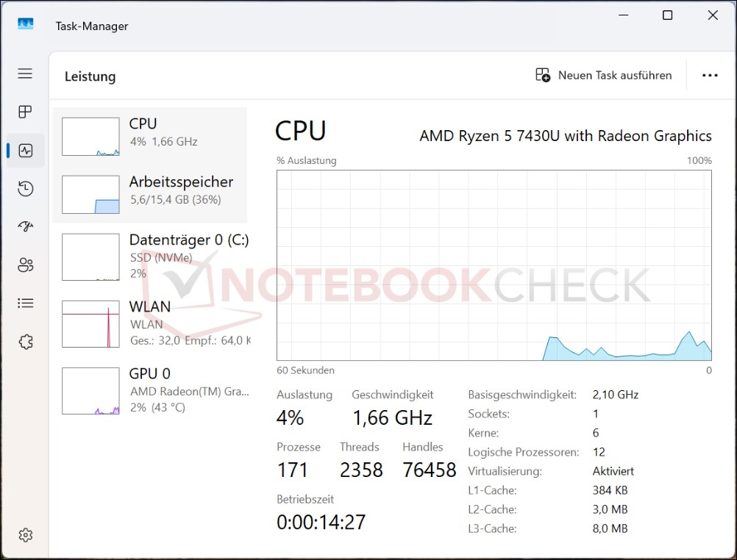Select Datenträger 0 (C:) in the list
This screenshot has height=560, width=737.
pyautogui.click(x=151, y=256)
